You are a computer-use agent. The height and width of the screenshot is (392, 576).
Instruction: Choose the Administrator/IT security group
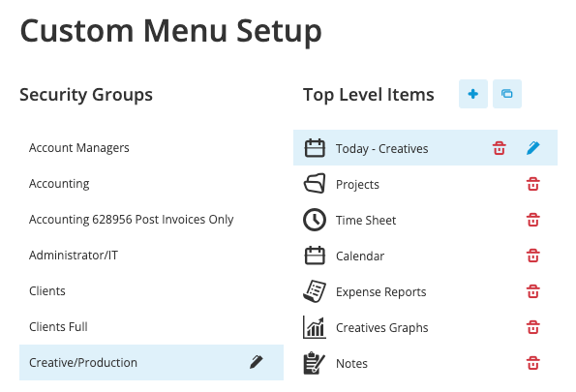pyautogui.click(x=151, y=255)
